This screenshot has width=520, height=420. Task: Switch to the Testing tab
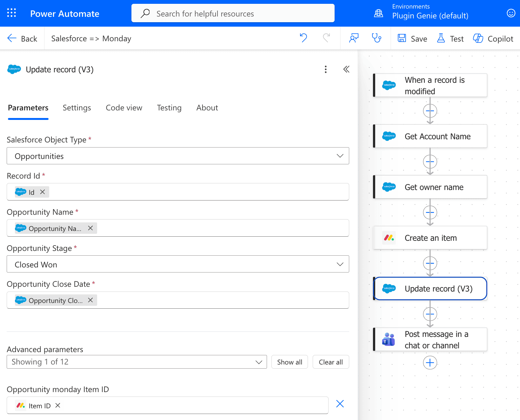(x=169, y=108)
